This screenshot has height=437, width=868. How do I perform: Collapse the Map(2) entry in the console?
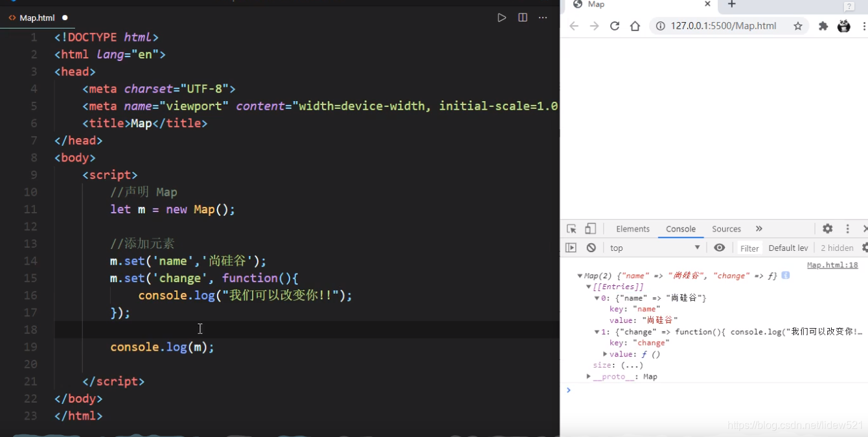coord(580,275)
